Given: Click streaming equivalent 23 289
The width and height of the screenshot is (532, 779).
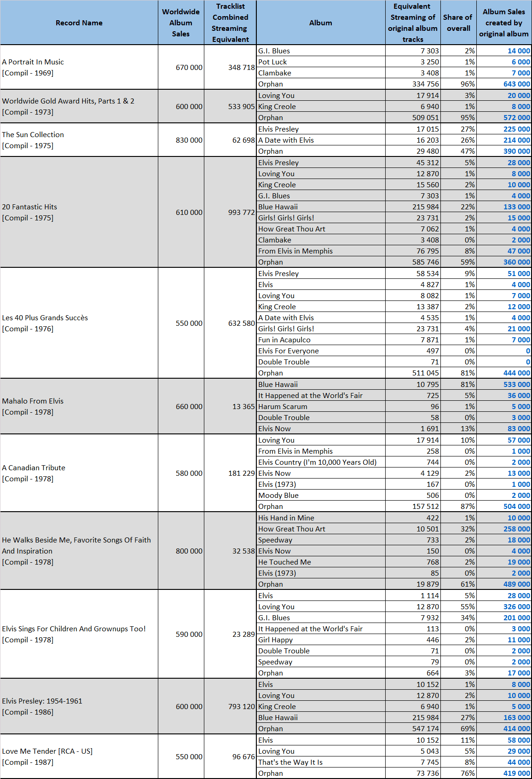Looking at the screenshot, I should (230, 634).
